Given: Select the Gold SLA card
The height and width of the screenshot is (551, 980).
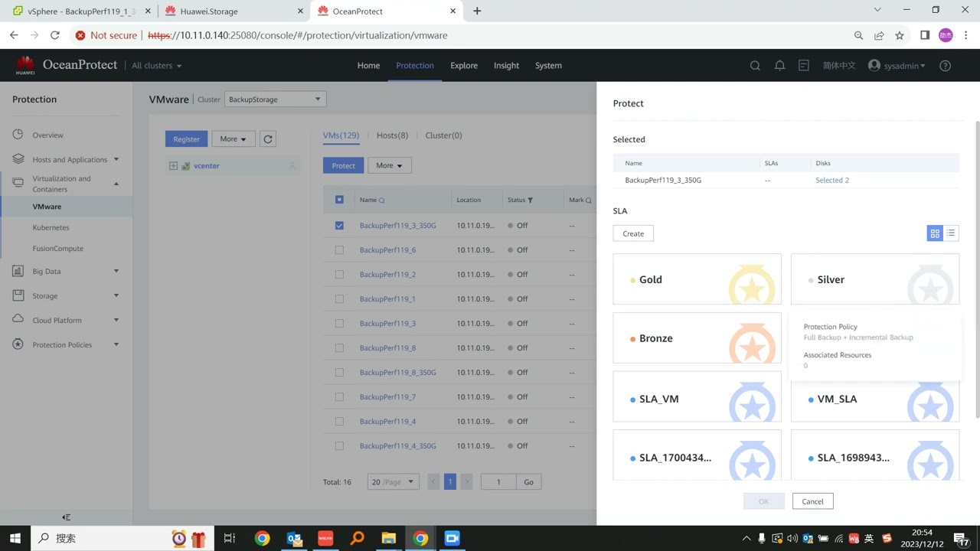Looking at the screenshot, I should (x=697, y=279).
